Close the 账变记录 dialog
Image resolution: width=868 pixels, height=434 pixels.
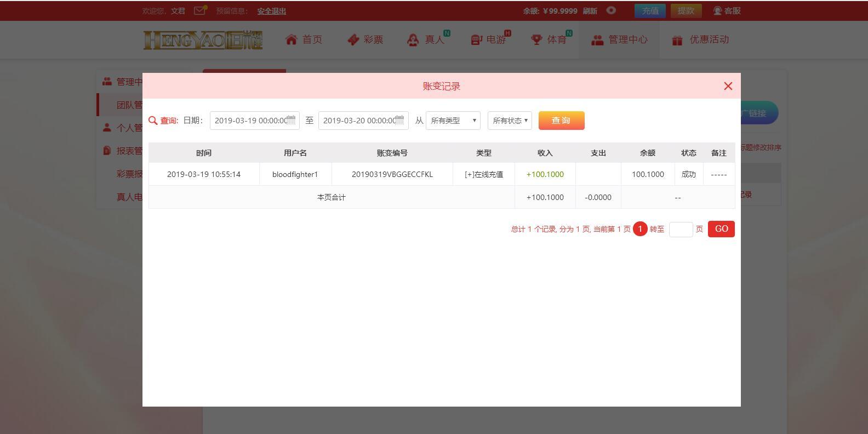tap(728, 86)
